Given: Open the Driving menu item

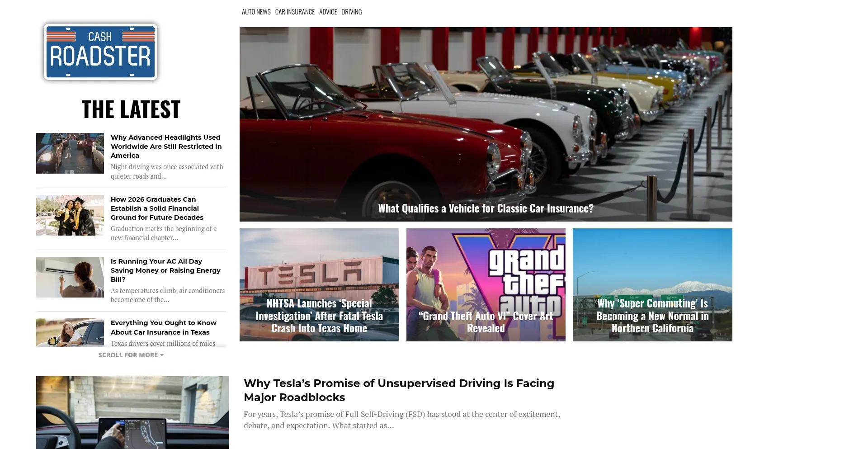Looking at the screenshot, I should [x=351, y=12].
